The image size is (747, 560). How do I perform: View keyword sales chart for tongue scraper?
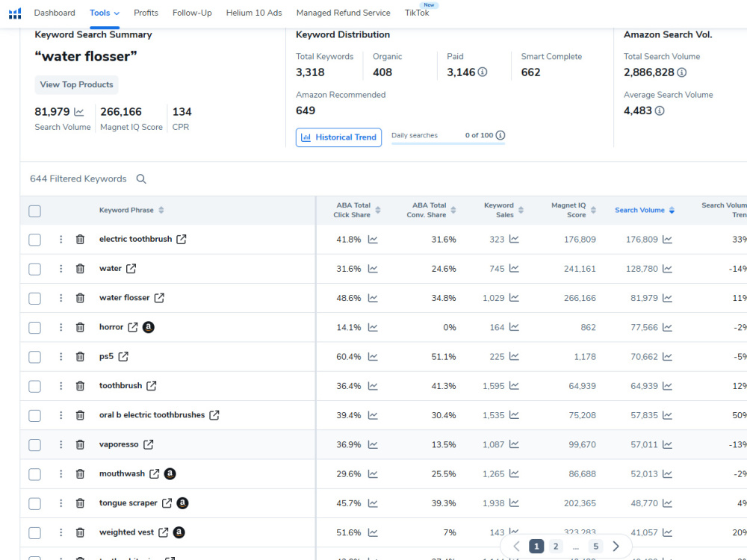(x=514, y=503)
